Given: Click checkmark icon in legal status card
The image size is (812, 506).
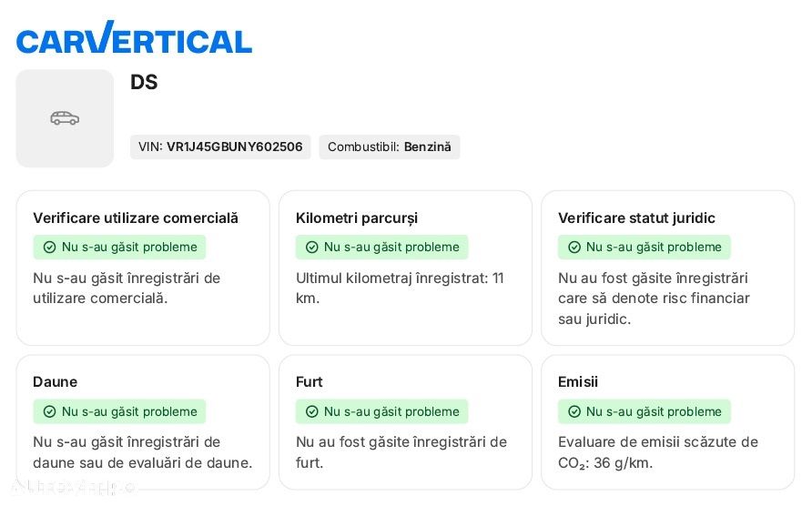Looking at the screenshot, I should point(574,248).
